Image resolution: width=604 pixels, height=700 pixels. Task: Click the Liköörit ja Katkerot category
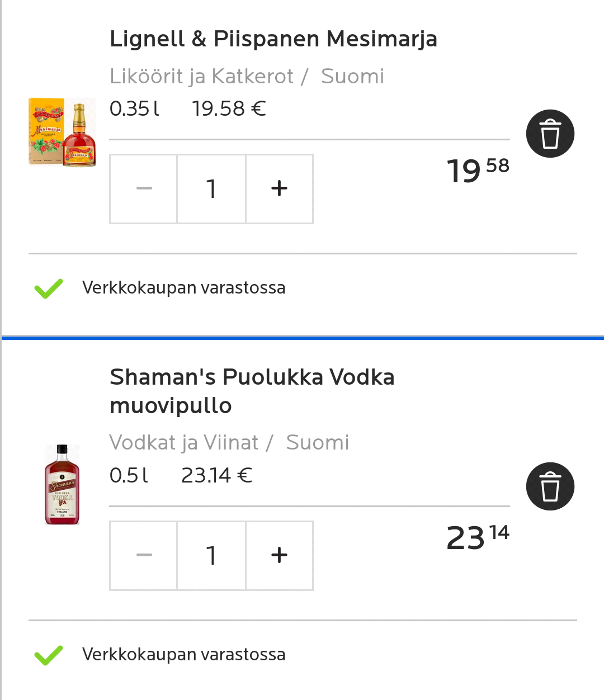(201, 76)
